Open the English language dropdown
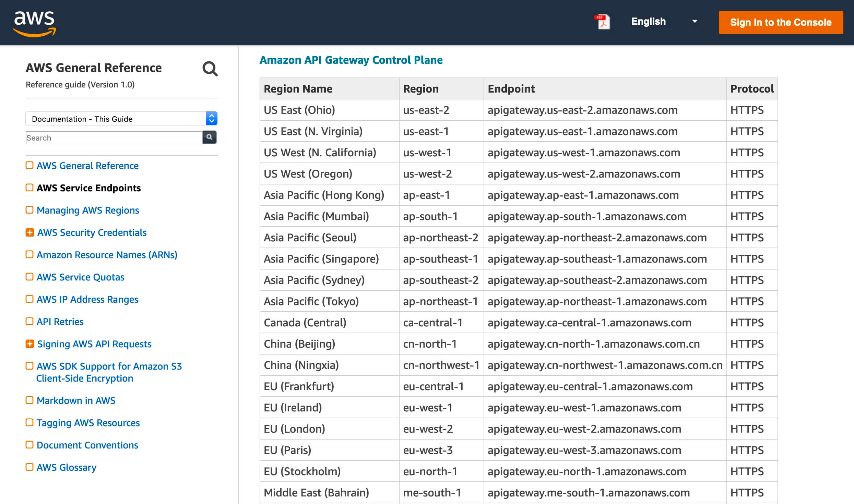The width and height of the screenshot is (854, 504). 664,21
